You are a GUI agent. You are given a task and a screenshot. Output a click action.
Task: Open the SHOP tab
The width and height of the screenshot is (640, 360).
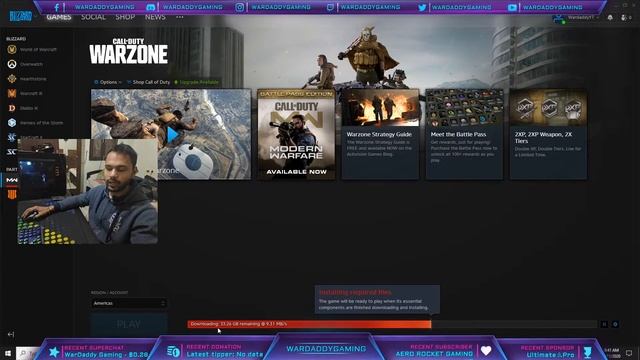coord(125,17)
